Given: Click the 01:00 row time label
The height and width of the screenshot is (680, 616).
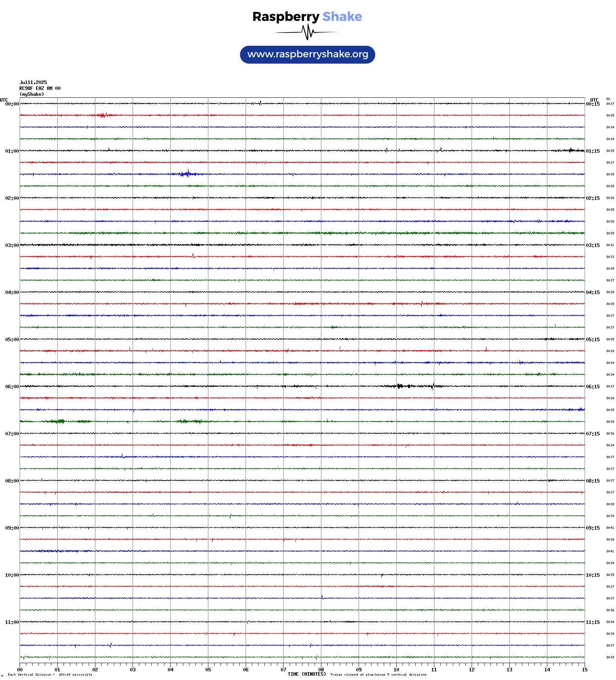Looking at the screenshot, I should [12, 151].
